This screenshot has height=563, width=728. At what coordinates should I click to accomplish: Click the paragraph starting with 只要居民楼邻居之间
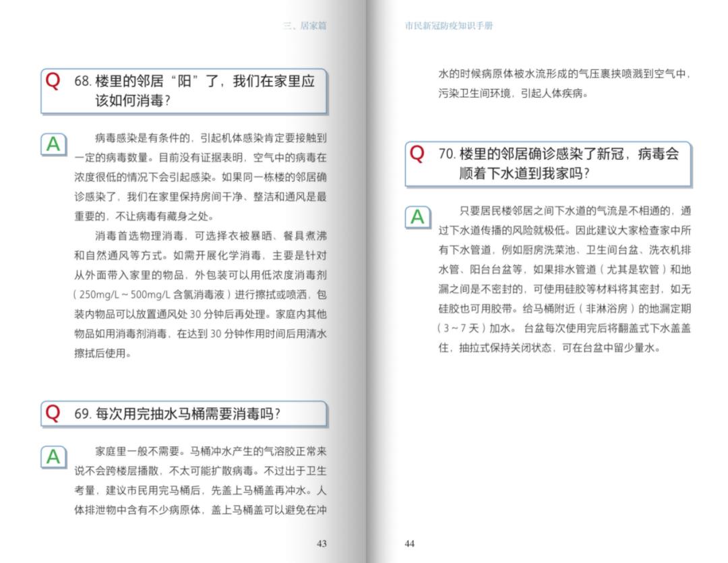click(565, 279)
